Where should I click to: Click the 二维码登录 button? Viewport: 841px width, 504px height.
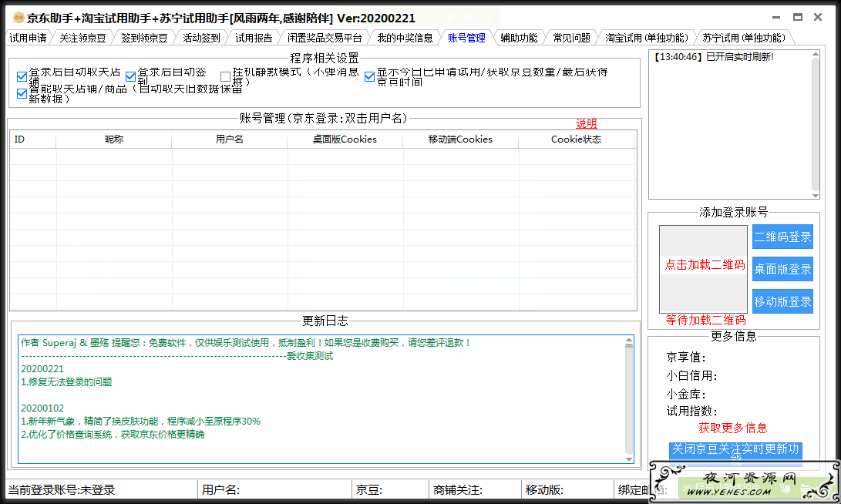click(782, 237)
